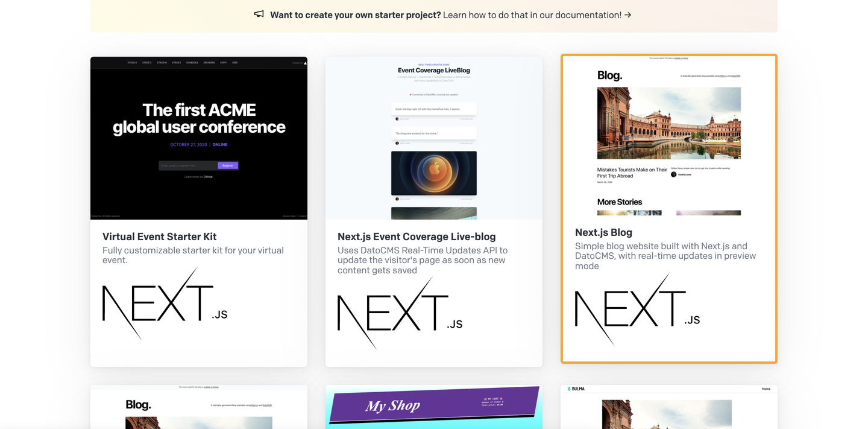868x429 pixels.
Task: Click 'Uses DatoCMS Real-Time Updates API' description
Action: tap(423, 260)
